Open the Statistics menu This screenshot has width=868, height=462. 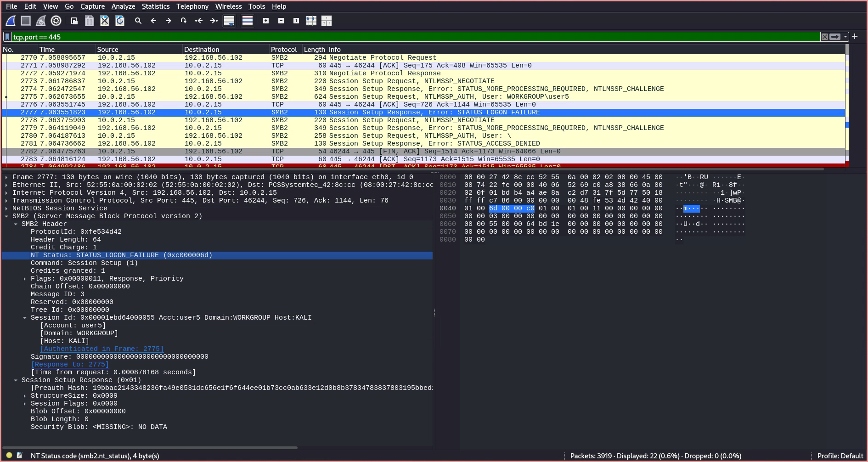(x=156, y=6)
